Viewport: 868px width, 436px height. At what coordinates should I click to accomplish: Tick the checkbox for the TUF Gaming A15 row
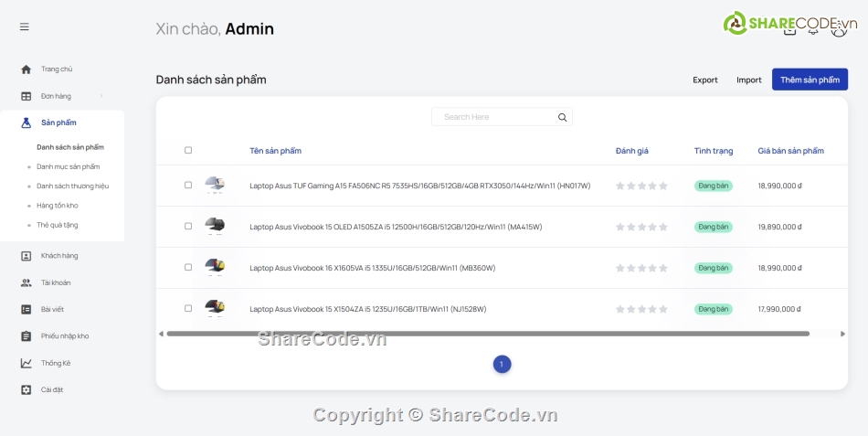click(188, 185)
